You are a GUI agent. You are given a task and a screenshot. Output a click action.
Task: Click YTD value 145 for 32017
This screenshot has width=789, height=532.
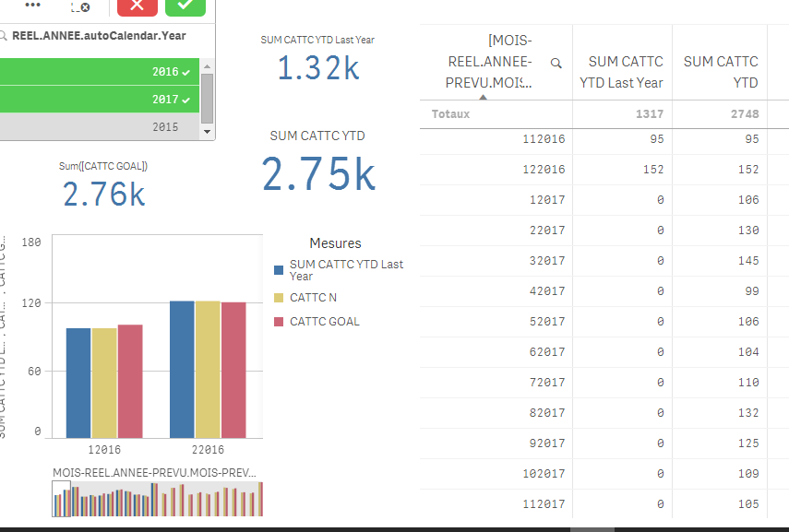tap(748, 261)
